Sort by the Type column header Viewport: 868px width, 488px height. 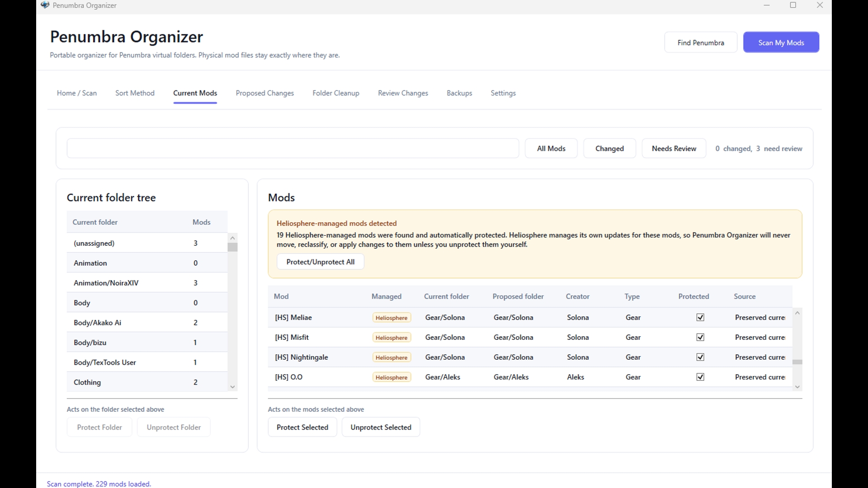tap(632, 296)
